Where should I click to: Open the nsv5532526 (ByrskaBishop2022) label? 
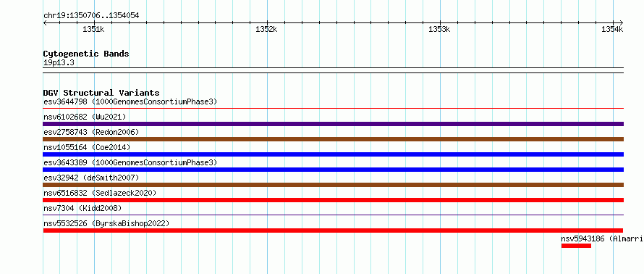point(106,223)
